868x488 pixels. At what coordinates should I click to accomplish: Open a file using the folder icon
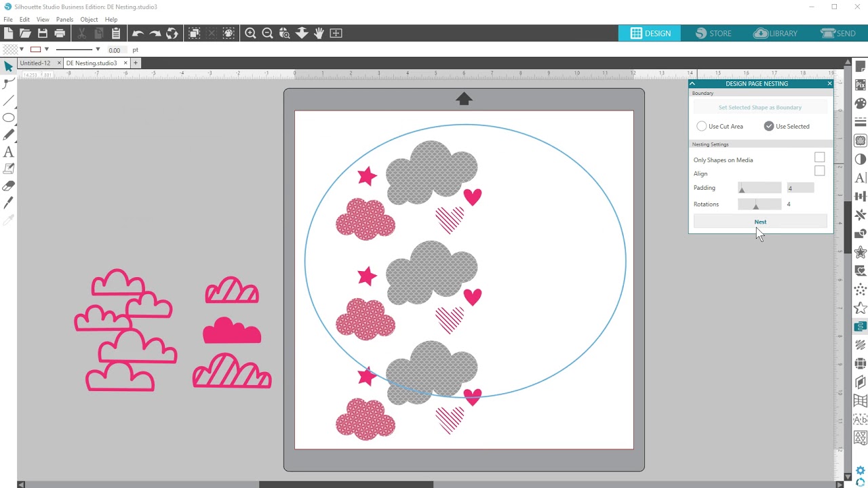(25, 33)
